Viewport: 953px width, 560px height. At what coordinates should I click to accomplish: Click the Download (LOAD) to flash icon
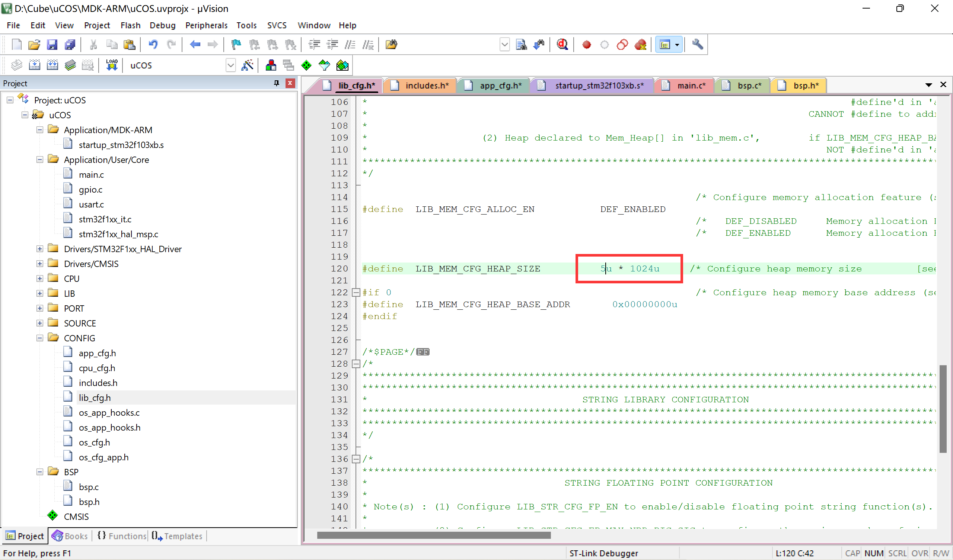[x=112, y=65]
